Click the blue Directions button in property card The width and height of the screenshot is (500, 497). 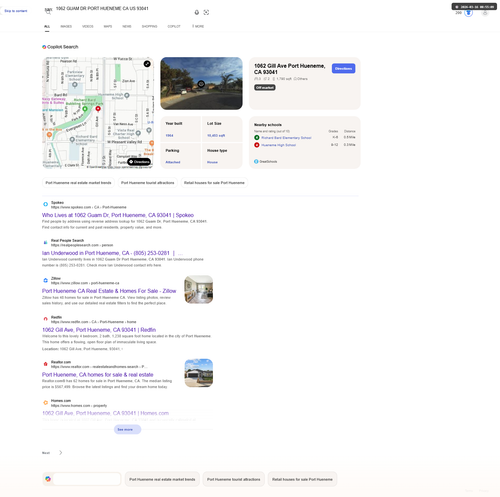[x=343, y=68]
